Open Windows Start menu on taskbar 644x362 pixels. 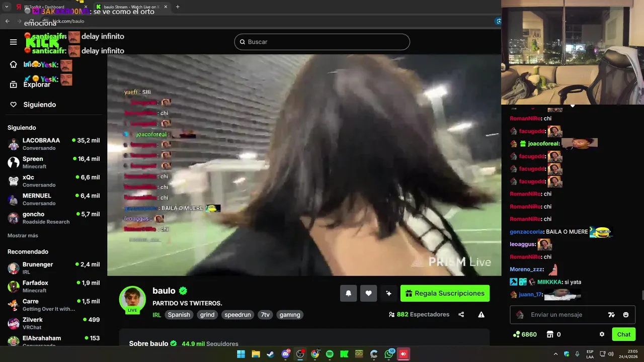coord(241,354)
